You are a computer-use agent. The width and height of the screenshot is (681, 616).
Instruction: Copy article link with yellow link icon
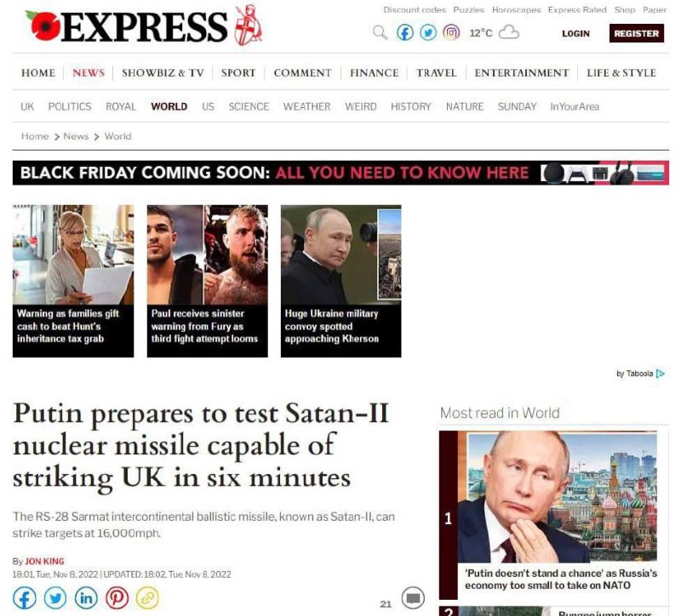click(x=147, y=598)
